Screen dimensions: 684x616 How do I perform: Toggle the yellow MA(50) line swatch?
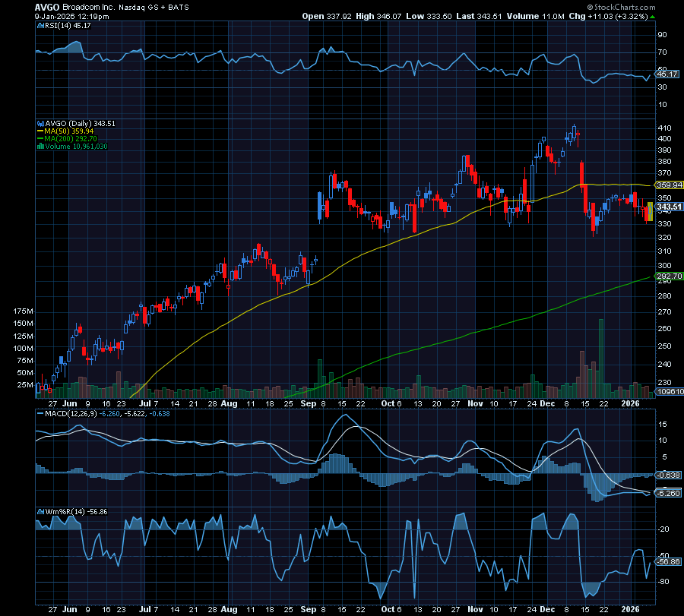point(40,131)
